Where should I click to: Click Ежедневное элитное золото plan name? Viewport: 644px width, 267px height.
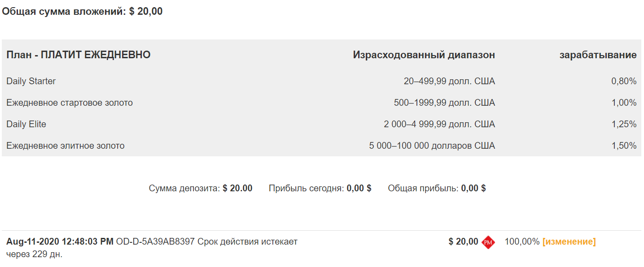pos(65,146)
